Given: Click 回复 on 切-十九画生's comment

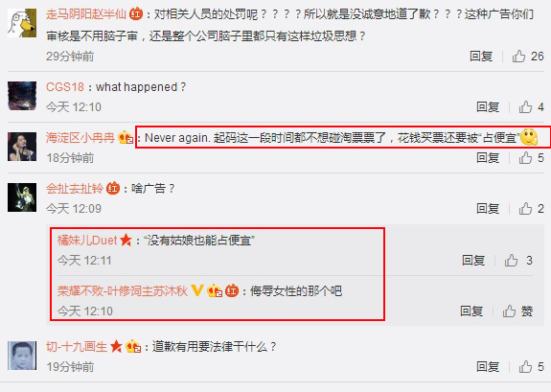Looking at the screenshot, I should point(488,367).
